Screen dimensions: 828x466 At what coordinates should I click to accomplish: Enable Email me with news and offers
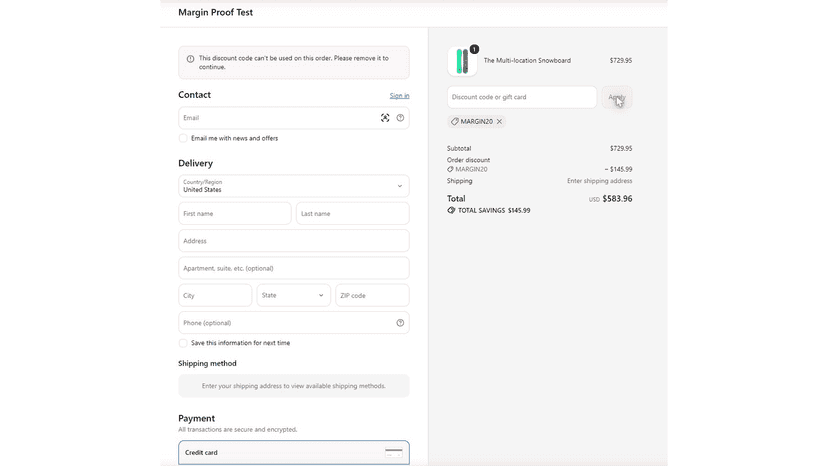pos(183,138)
